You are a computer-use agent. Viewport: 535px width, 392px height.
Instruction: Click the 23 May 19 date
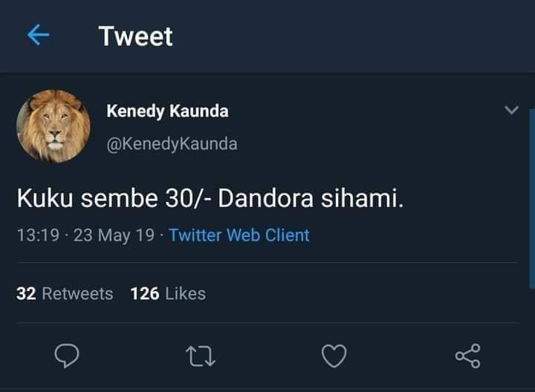[x=114, y=235]
